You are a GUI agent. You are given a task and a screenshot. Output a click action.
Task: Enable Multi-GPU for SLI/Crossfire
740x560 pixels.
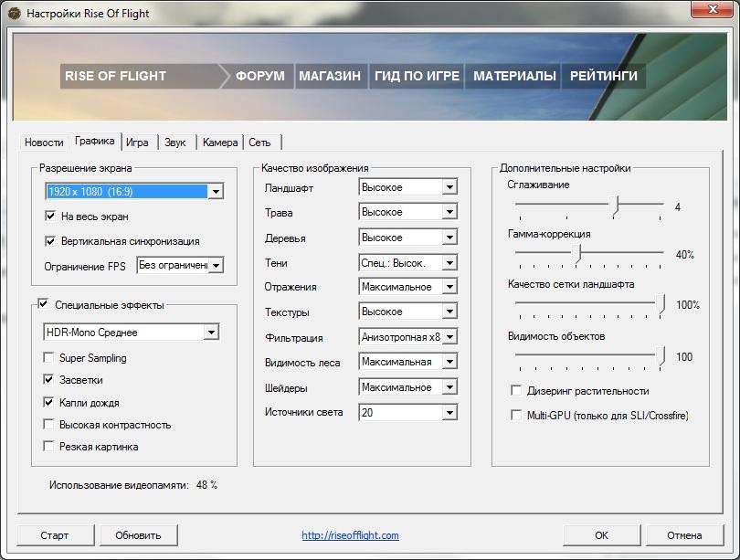(x=516, y=415)
